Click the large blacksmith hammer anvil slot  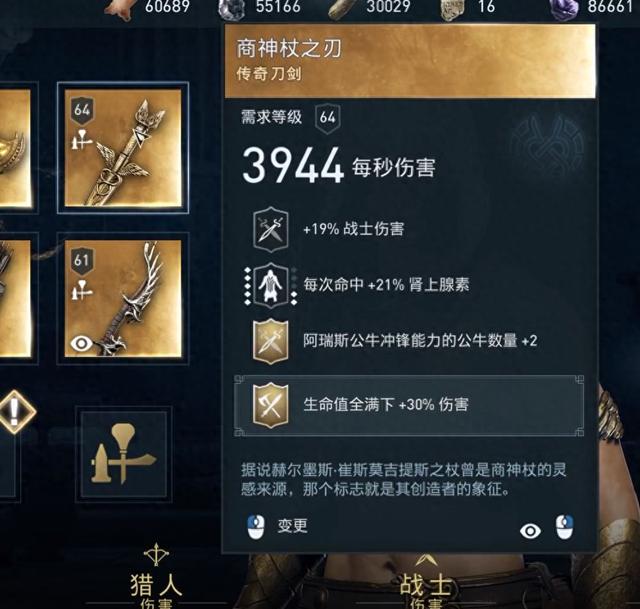click(x=123, y=454)
